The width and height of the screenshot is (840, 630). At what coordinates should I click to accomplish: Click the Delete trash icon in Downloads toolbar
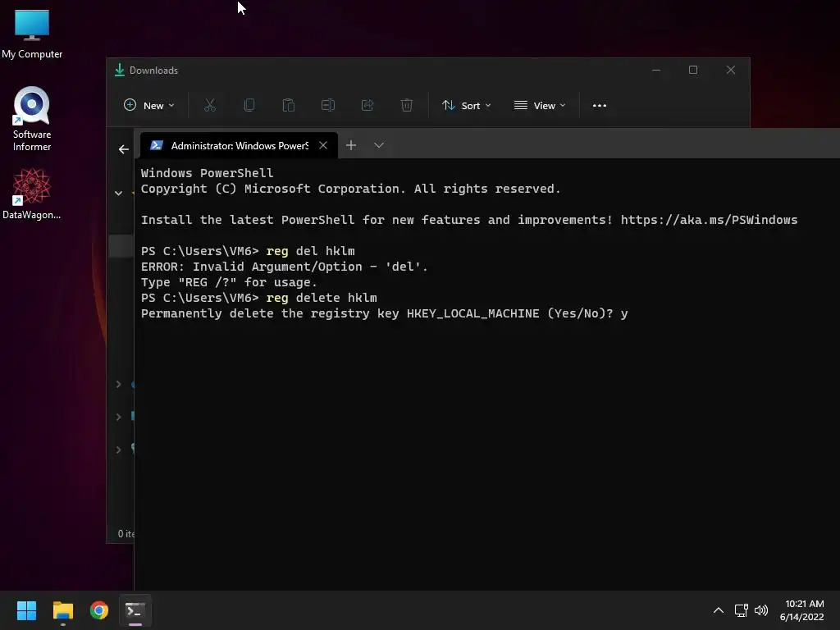point(407,105)
